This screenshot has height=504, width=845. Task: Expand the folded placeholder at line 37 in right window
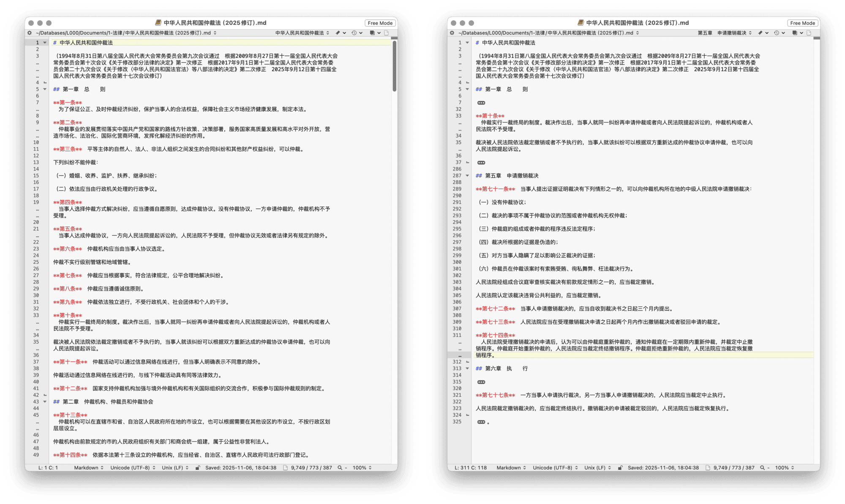click(481, 163)
